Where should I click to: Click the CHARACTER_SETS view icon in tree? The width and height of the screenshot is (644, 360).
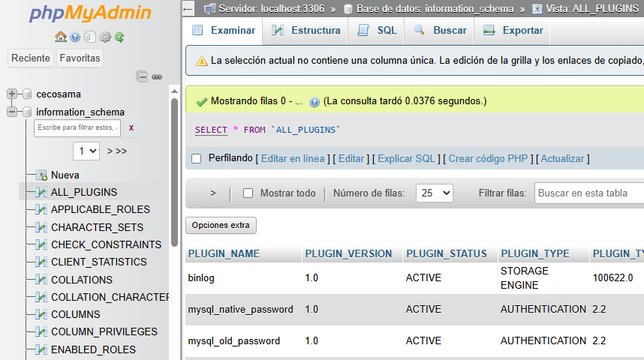(41, 227)
